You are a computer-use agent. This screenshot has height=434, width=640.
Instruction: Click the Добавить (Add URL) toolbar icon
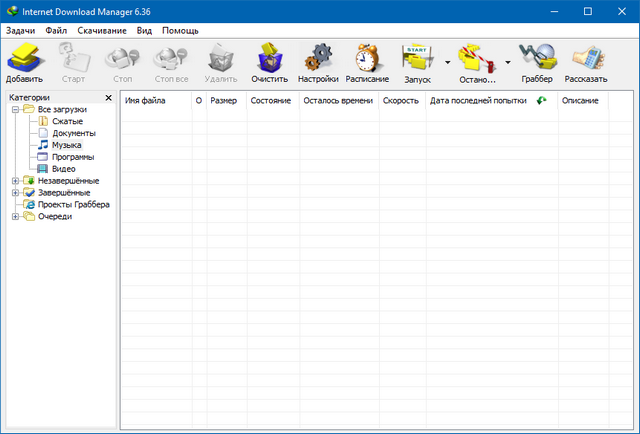point(24,62)
